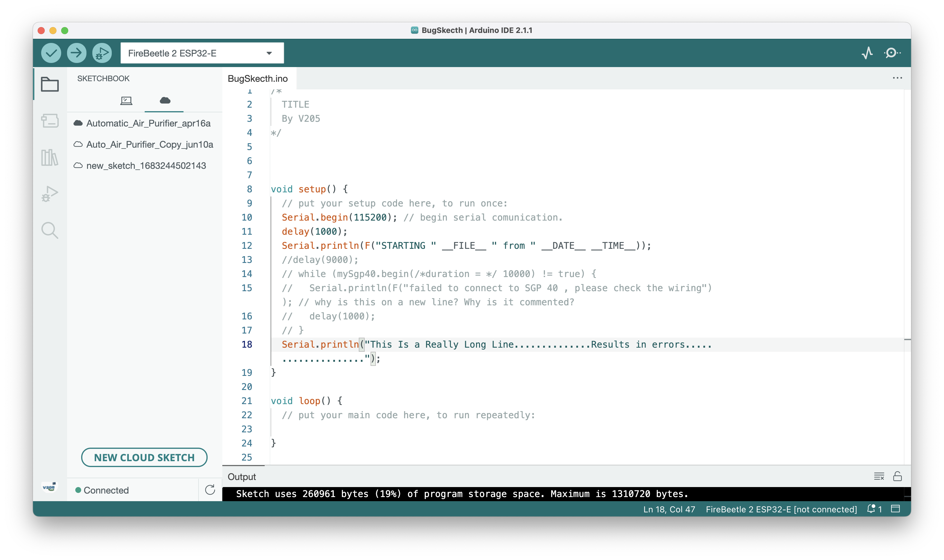Open Library Manager in sidebar
Viewport: 944px width, 560px height.
pyautogui.click(x=50, y=157)
